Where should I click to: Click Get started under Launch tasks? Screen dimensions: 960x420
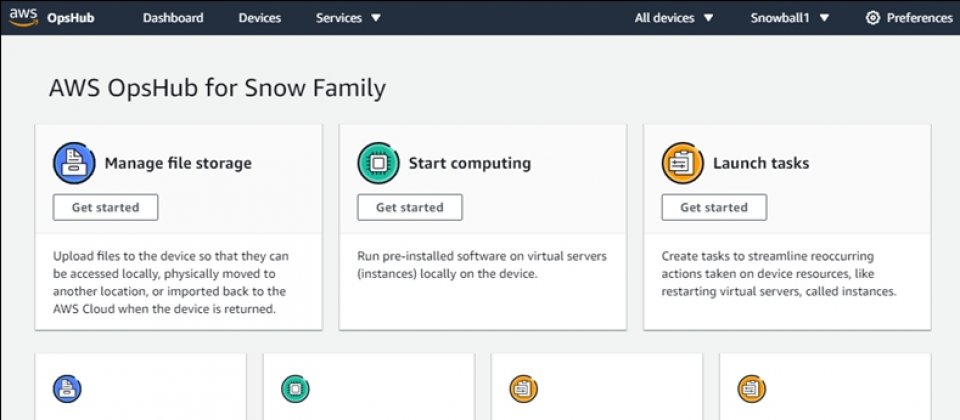tap(714, 207)
